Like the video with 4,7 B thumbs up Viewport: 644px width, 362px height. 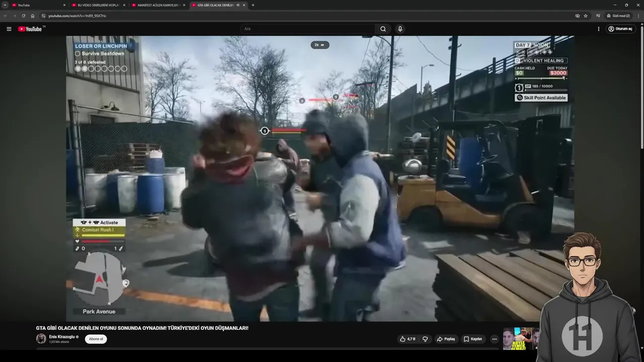point(407,339)
